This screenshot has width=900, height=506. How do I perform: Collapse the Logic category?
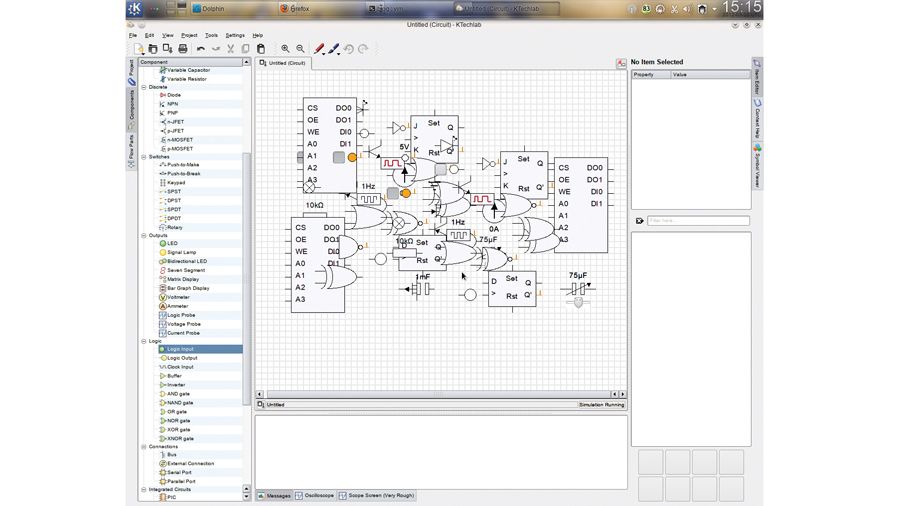pyautogui.click(x=144, y=341)
